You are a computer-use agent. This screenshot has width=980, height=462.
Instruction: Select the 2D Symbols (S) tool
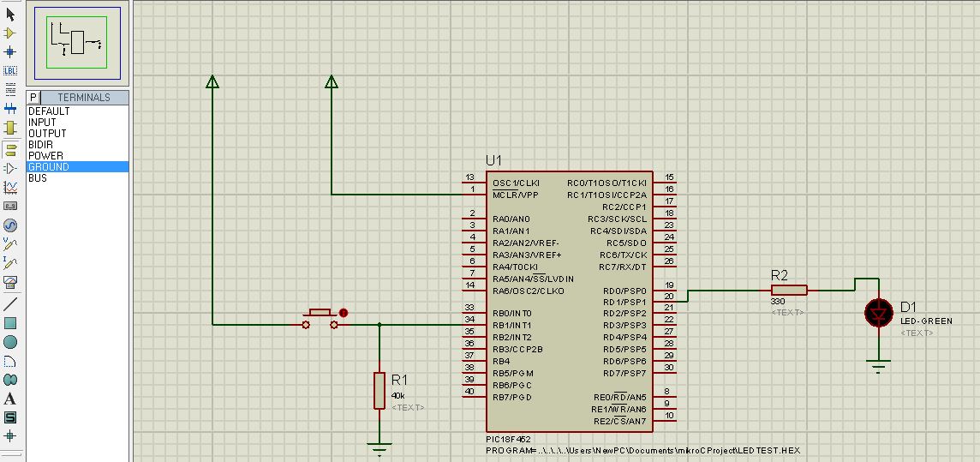10,417
